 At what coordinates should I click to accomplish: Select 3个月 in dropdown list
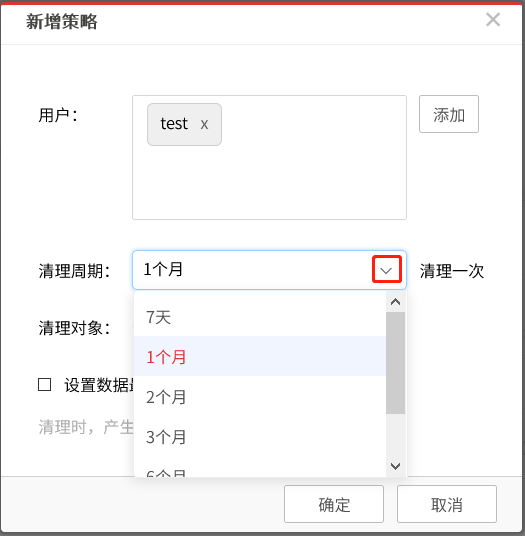[260, 436]
